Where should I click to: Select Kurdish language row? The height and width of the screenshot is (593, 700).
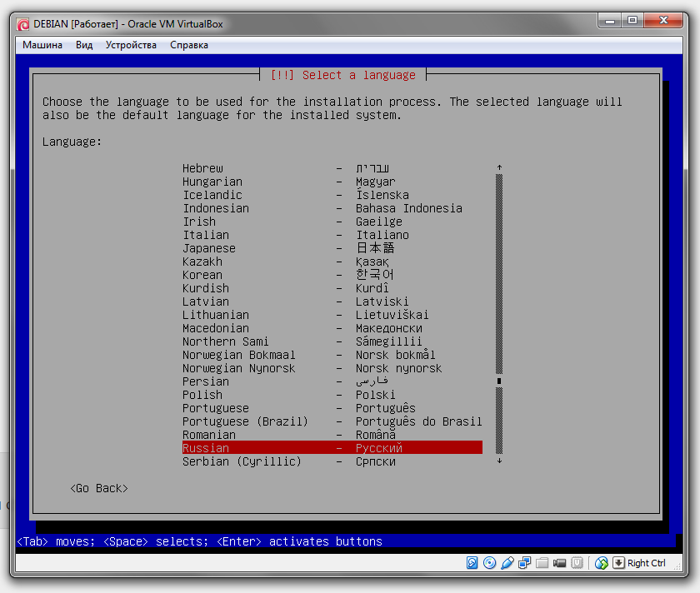pos(332,288)
